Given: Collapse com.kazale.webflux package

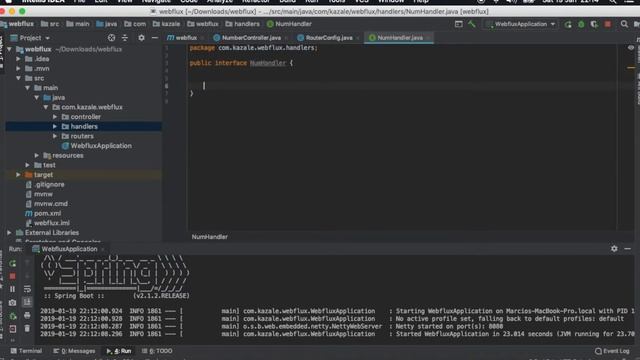Looking at the screenshot, I should click(46, 107).
